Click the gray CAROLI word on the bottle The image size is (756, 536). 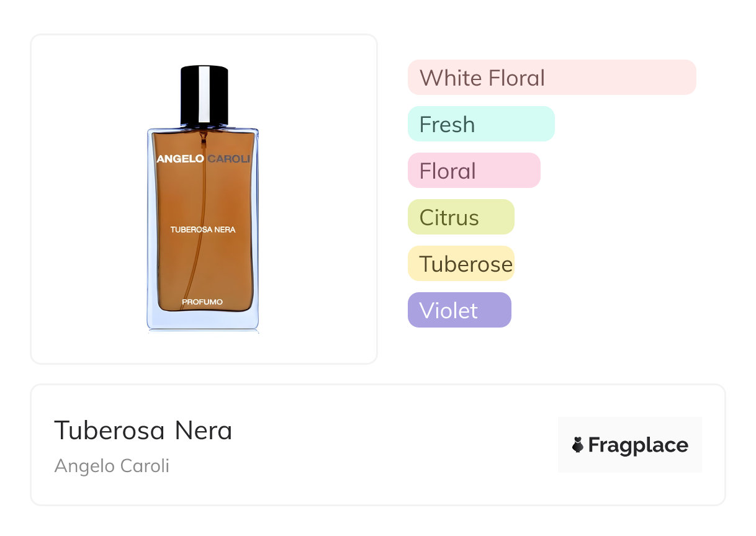coord(228,159)
